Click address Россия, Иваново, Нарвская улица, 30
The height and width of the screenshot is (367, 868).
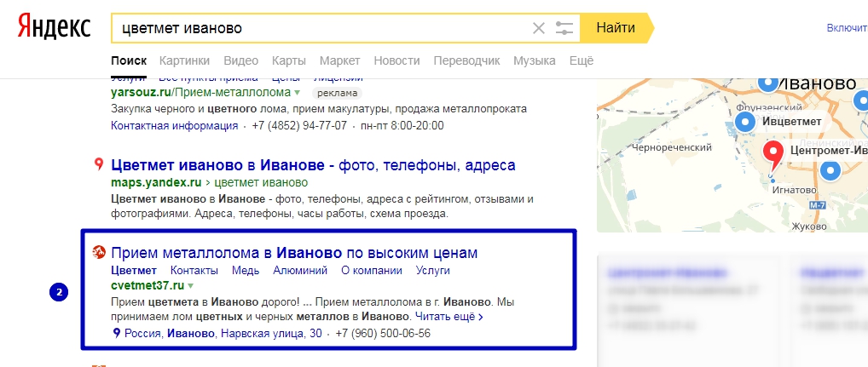[223, 333]
